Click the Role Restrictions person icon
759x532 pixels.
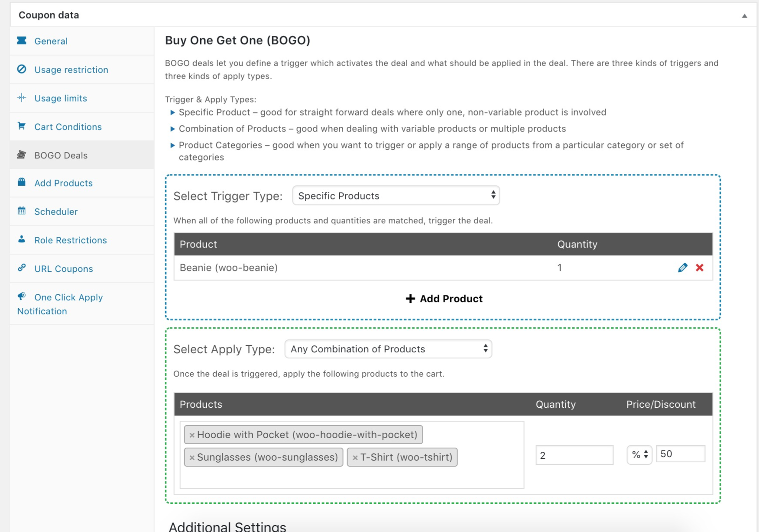point(22,239)
